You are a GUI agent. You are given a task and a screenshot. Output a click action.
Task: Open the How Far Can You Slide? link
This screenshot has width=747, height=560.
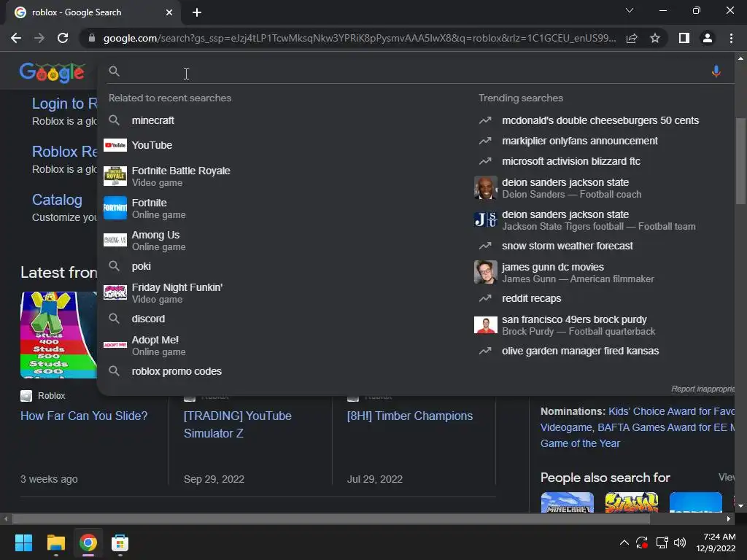coord(84,416)
